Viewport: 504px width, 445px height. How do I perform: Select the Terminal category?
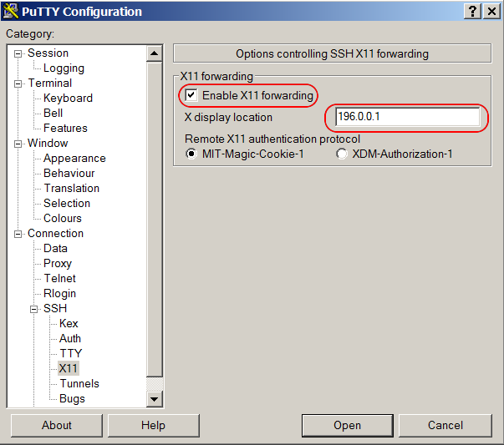[x=50, y=83]
